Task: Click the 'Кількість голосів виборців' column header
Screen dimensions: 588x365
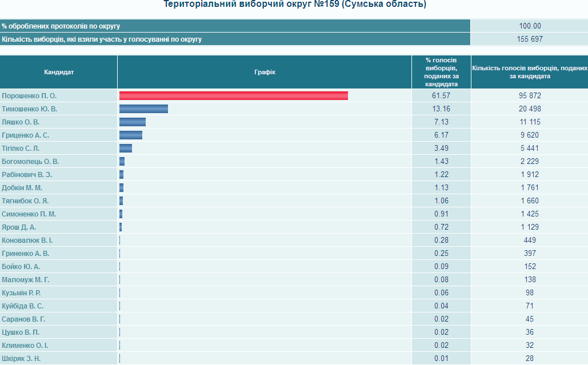Action: click(529, 72)
